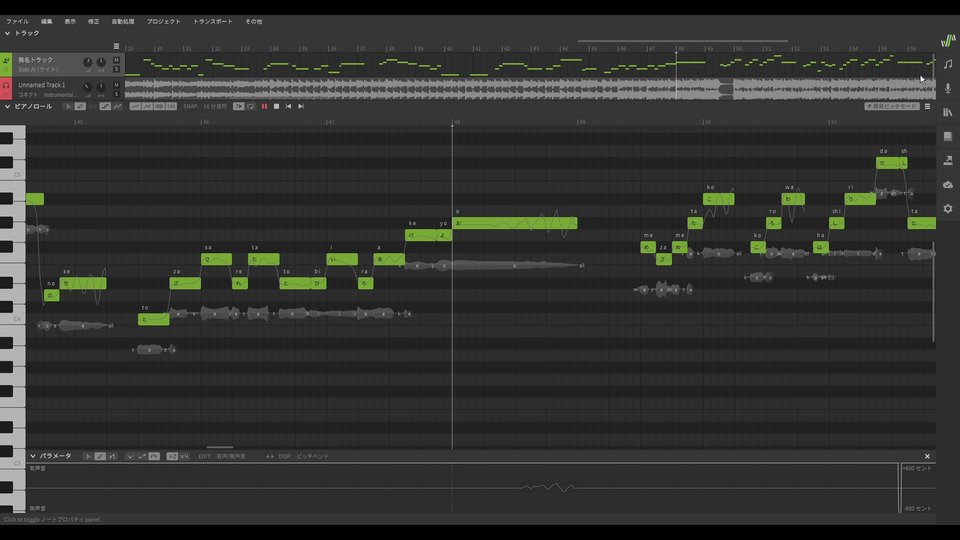Toggle second pitch curve display icon
This screenshot has width=960, height=540.
[148, 107]
